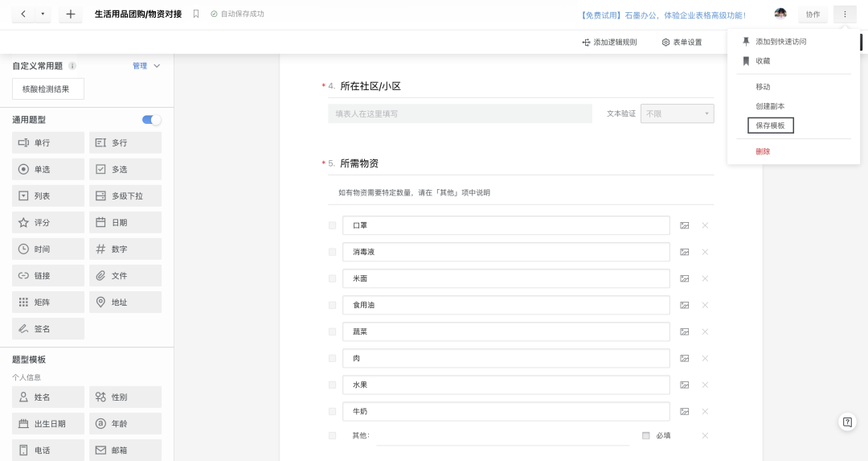This screenshot has height=461, width=868.
Task: Tick the 必填 checkbox for 其他
Action: tap(645, 435)
